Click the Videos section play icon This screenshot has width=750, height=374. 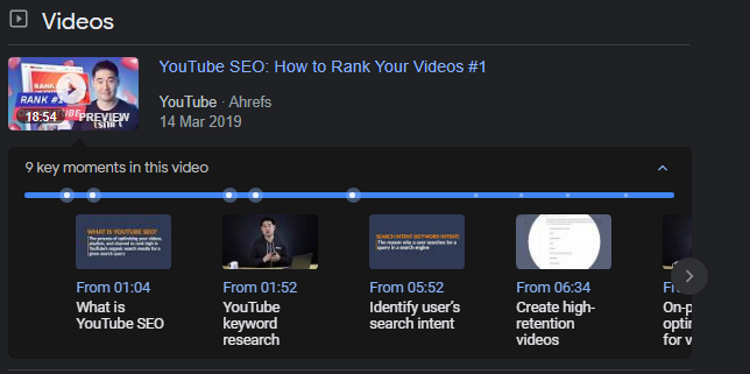(19, 19)
